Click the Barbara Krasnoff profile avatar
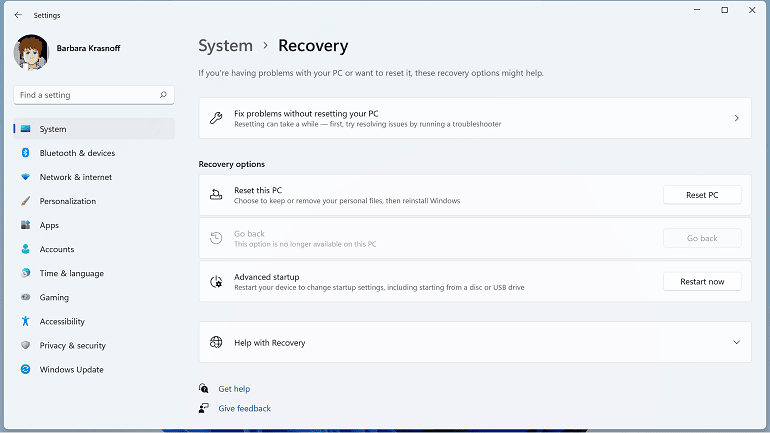The width and height of the screenshot is (770, 433). (31, 52)
